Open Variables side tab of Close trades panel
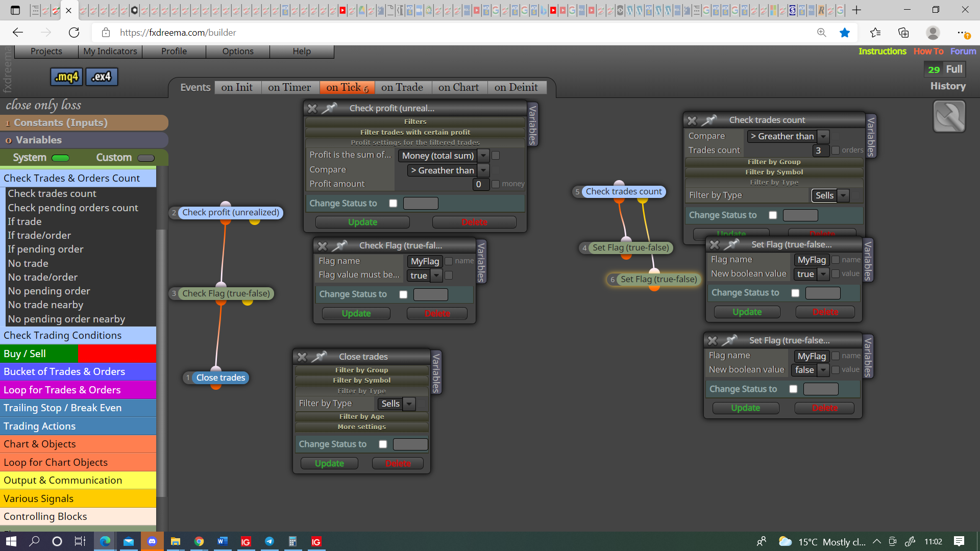 (436, 372)
